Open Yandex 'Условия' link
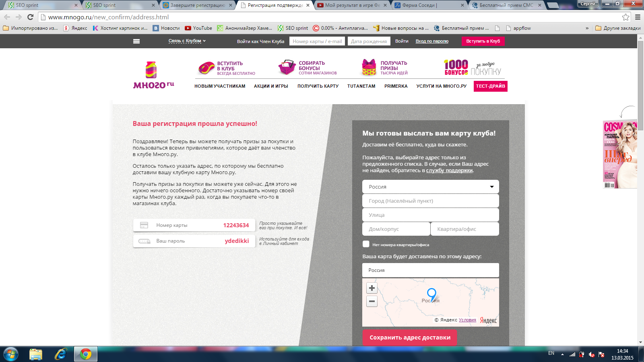Screen dimensions: 644x362 pyautogui.click(x=467, y=320)
